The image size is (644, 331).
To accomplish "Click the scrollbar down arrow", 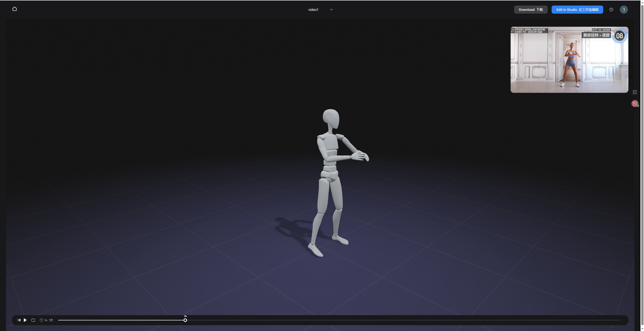I will point(642,329).
